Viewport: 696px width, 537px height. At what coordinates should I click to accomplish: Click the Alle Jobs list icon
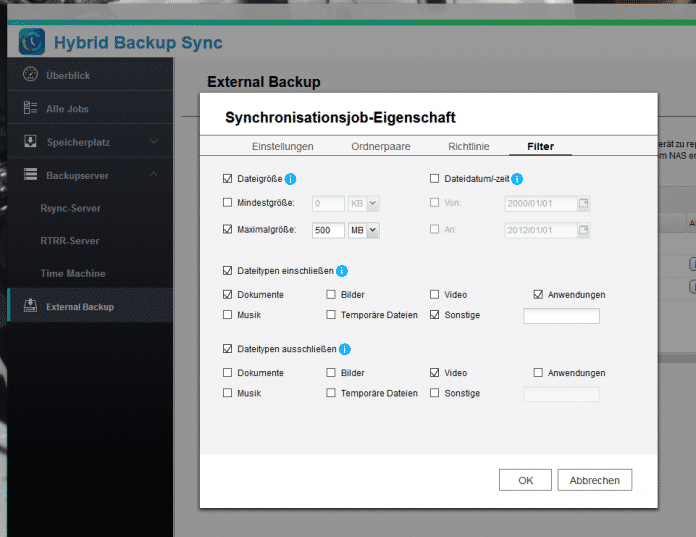(x=30, y=108)
